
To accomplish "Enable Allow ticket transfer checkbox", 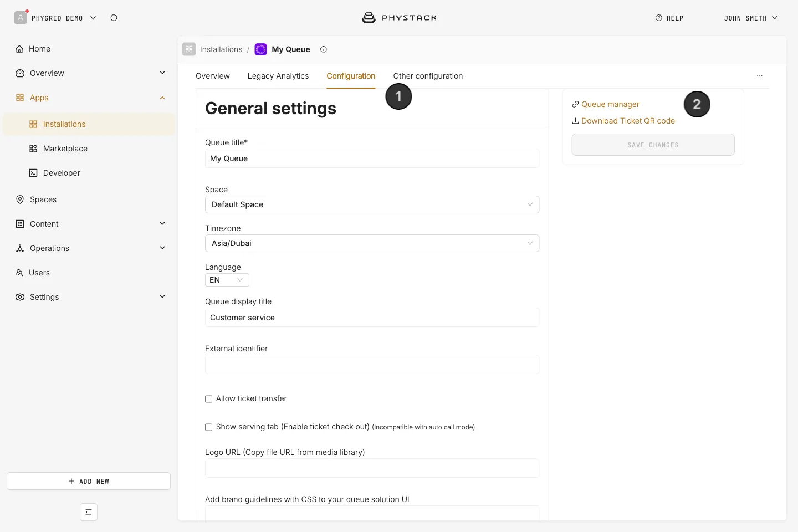I will tap(209, 399).
